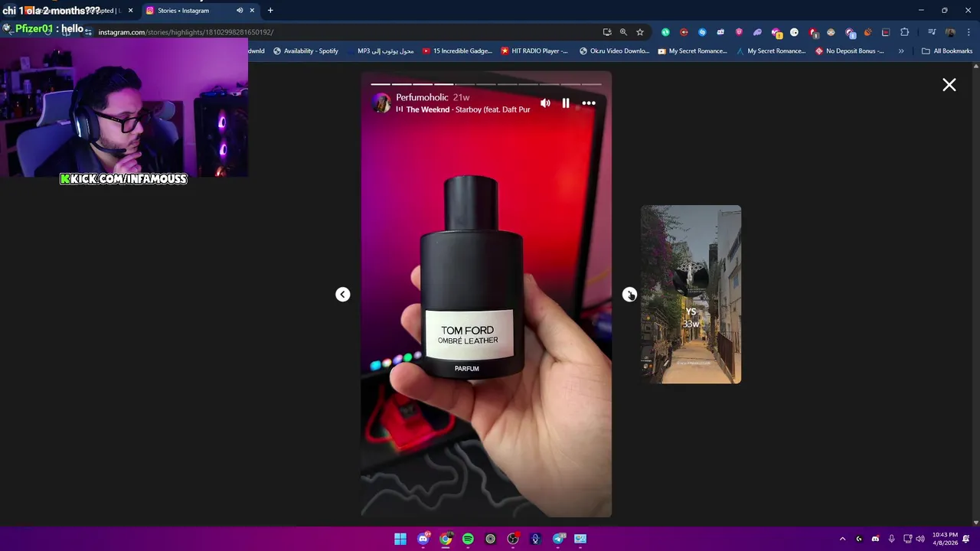Open the 15 Incredible Gadge... bookmark
The height and width of the screenshot is (551, 980).
click(x=457, y=51)
